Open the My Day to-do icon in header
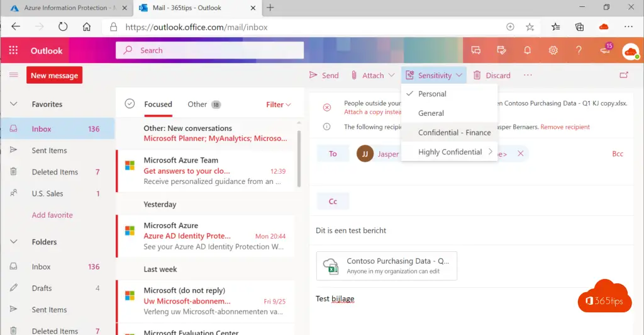Viewport: 644px width, 335px height. click(x=501, y=50)
